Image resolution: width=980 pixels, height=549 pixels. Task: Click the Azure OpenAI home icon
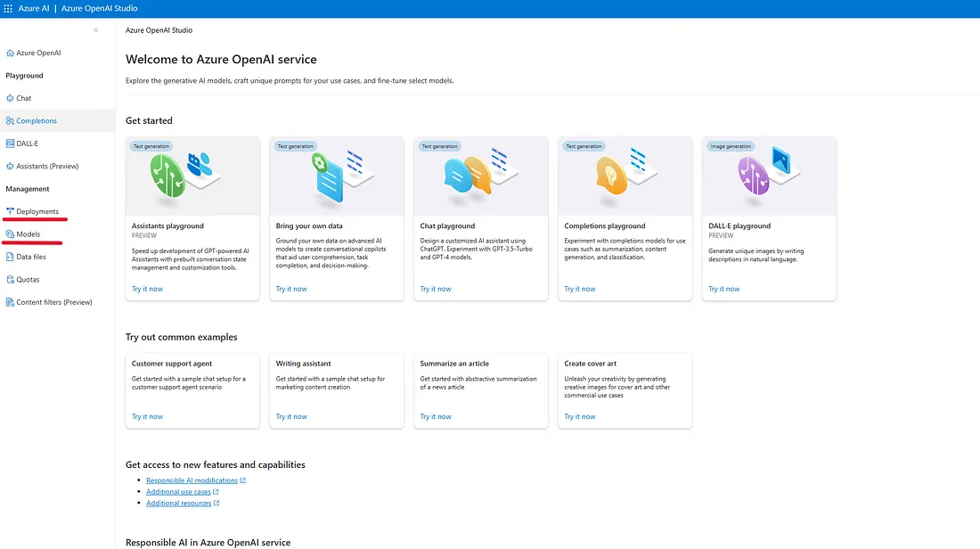tap(10, 53)
